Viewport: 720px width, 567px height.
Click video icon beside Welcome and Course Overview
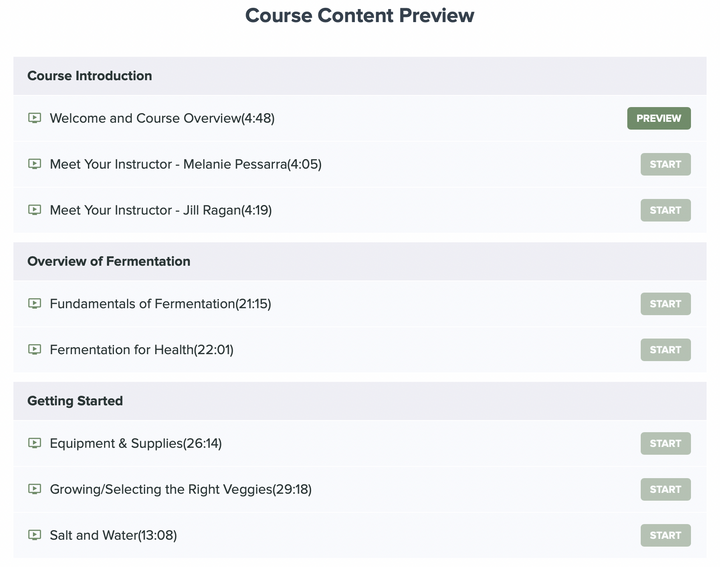(34, 118)
